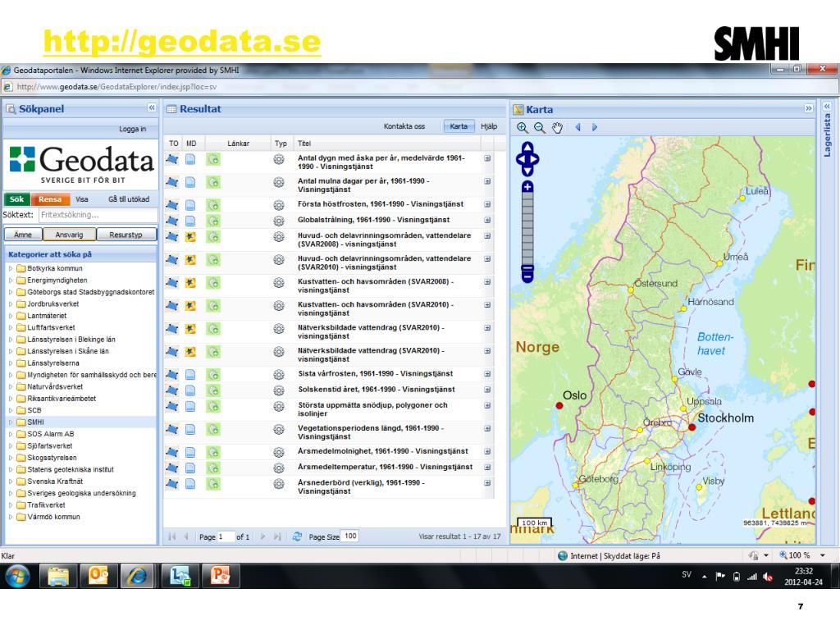
Task: Expand details for Globalstrålning row
Action: tap(487, 220)
